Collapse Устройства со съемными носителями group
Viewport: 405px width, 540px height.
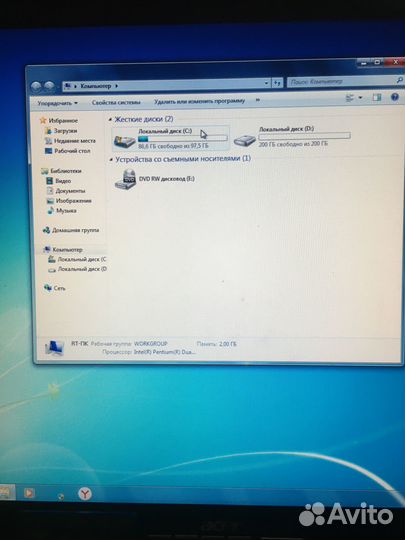point(111,159)
